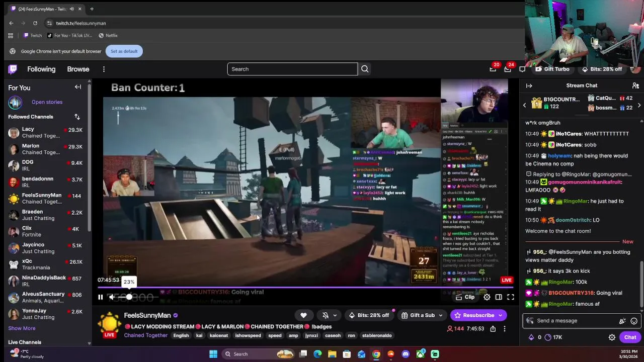The image size is (644, 362).
Task: Expand the Gift a Sub dropdown arrow
Action: [441, 315]
